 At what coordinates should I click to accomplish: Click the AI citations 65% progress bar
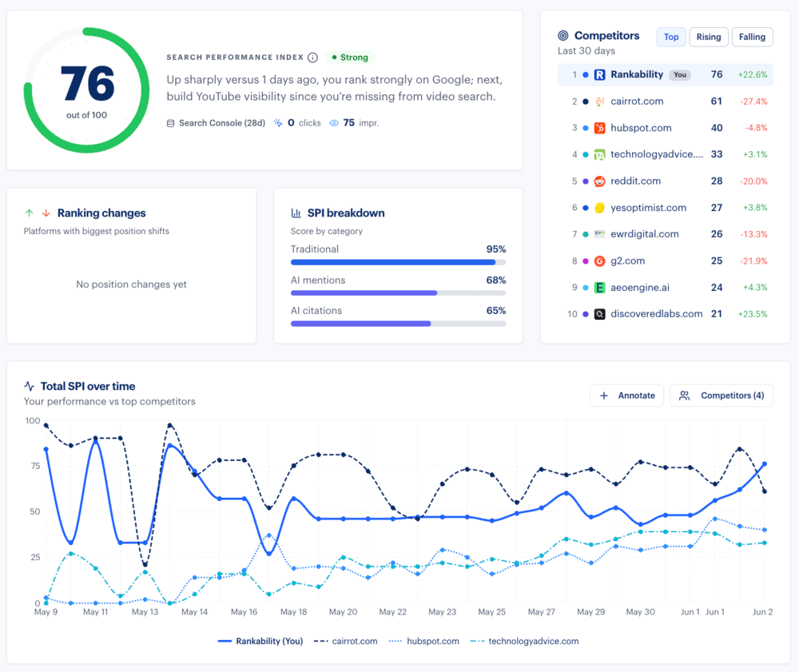(x=399, y=324)
